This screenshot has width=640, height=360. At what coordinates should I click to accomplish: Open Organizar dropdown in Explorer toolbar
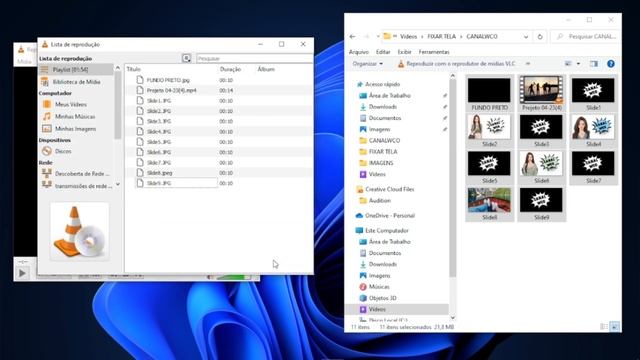(367, 64)
